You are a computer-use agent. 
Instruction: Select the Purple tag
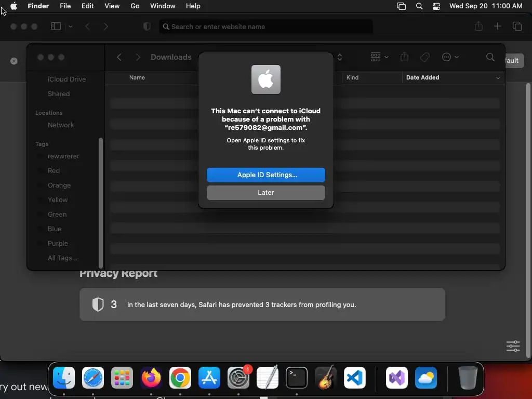coord(58,244)
